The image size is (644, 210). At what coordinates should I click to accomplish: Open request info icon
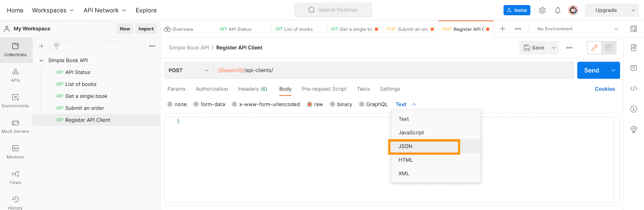633,109
